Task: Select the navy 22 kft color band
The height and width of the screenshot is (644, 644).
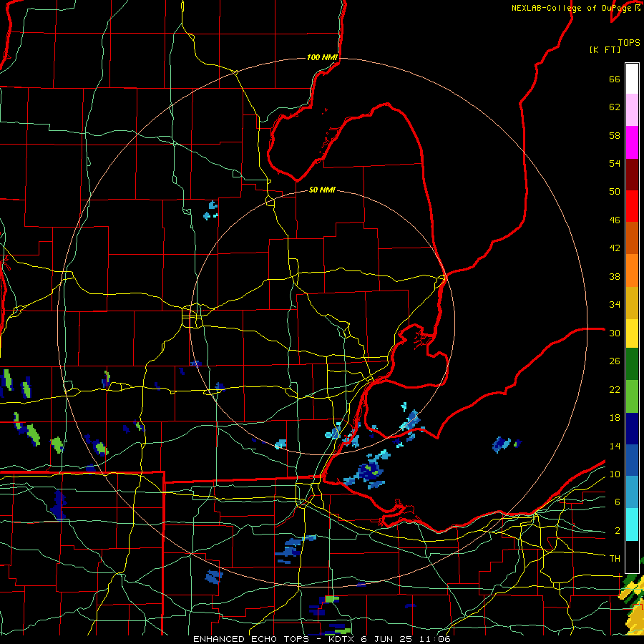Action: 632,429
